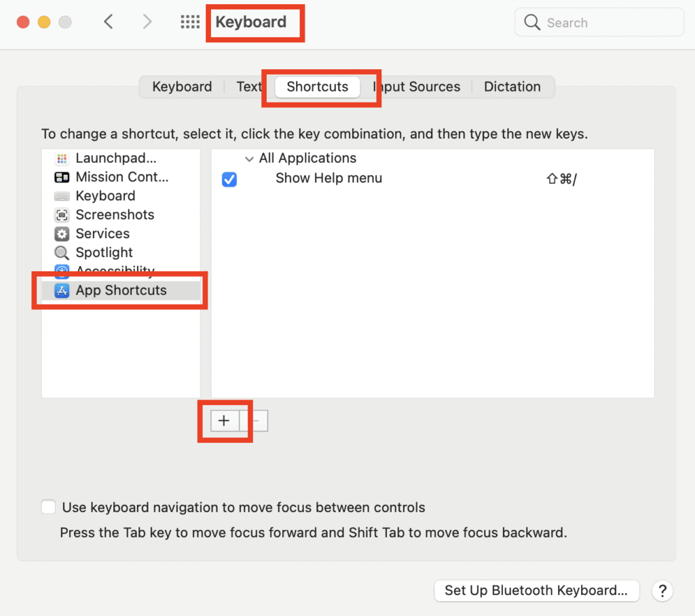Viewport: 695px width, 616px height.
Task: Select Mission Control category in list
Action: click(121, 177)
